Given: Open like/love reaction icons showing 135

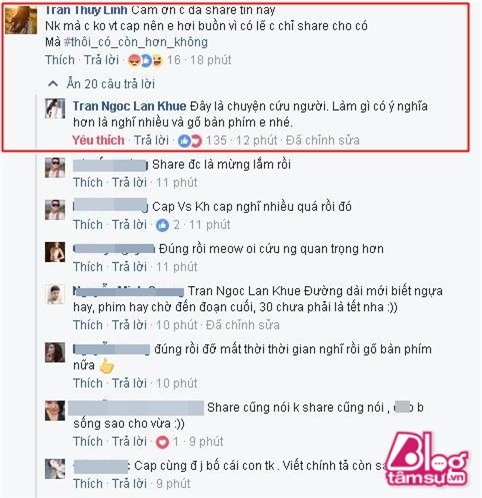Looking at the screenshot, I should (x=190, y=141).
